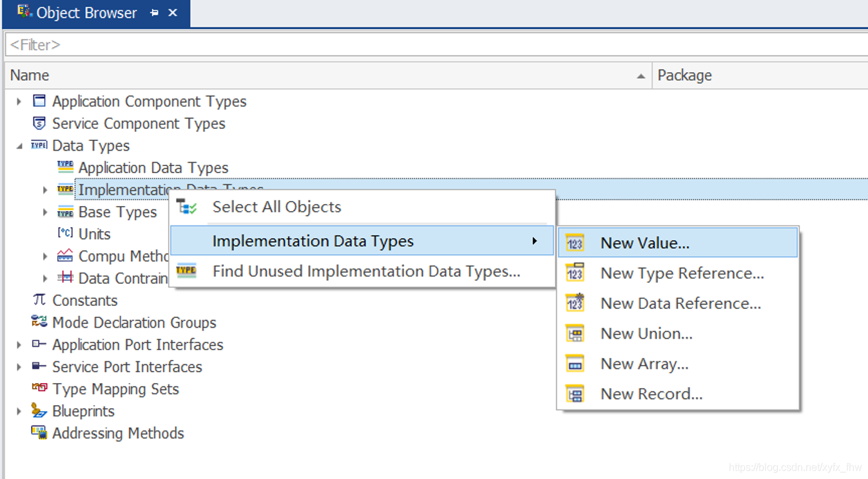
Task: Click the Object Browser tab icon
Action: [x=24, y=12]
